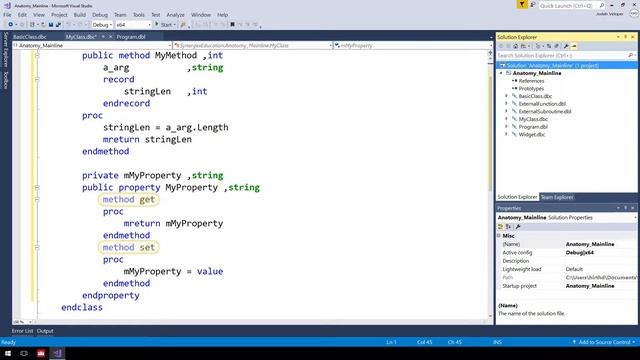Open the Tools menu
The width and height of the screenshot is (640, 360).
click(139, 15)
